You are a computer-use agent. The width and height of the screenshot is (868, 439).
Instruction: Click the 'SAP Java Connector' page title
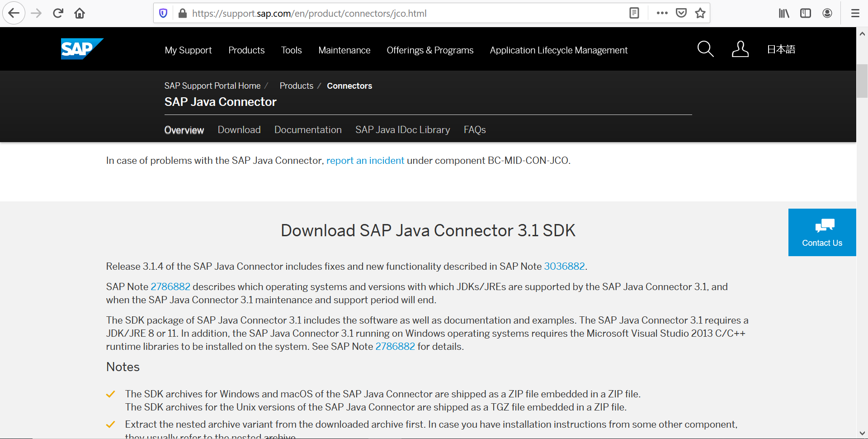coord(220,102)
